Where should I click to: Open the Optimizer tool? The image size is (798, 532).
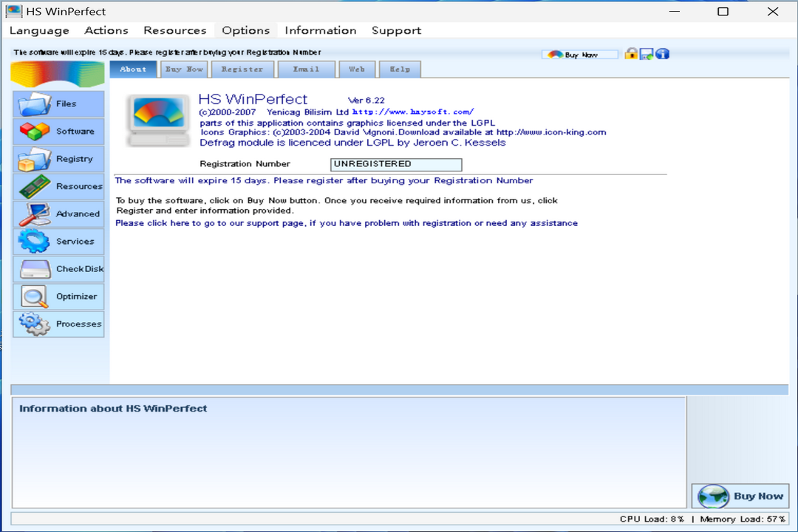coord(58,296)
